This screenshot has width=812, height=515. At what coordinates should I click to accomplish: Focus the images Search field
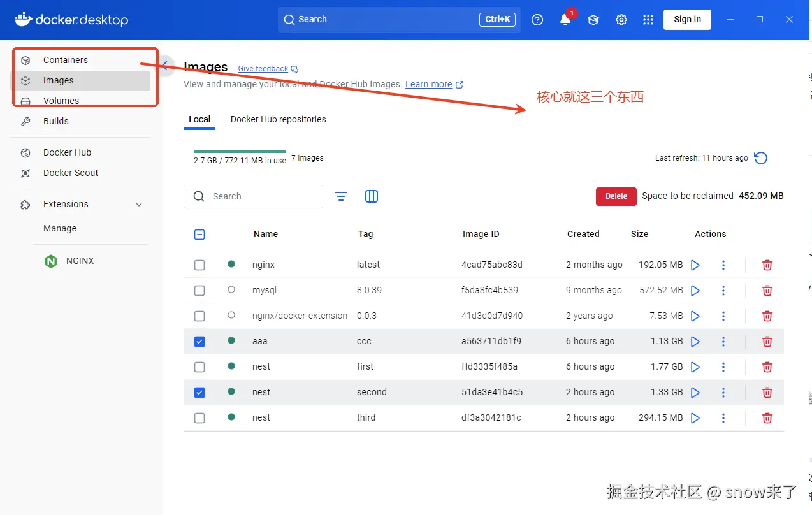pyautogui.click(x=253, y=196)
